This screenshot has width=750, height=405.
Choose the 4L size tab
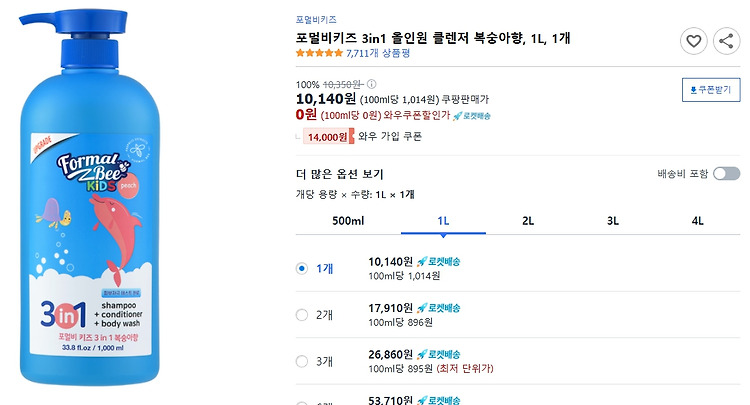tap(697, 221)
